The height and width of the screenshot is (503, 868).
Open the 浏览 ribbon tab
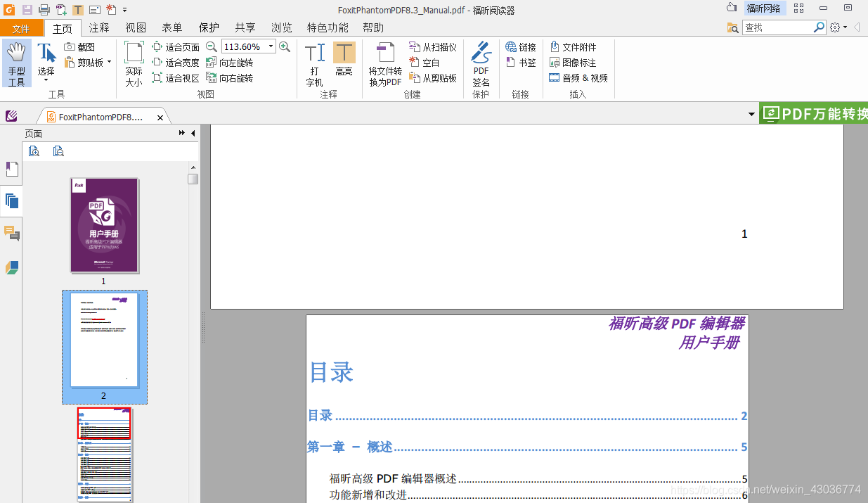tap(282, 28)
